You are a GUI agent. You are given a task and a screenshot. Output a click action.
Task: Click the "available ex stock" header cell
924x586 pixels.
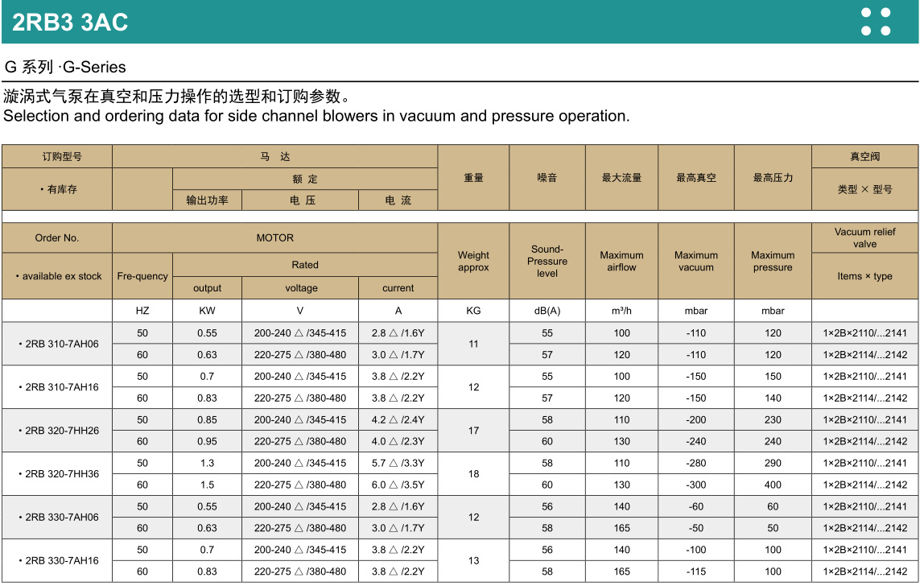[57, 276]
